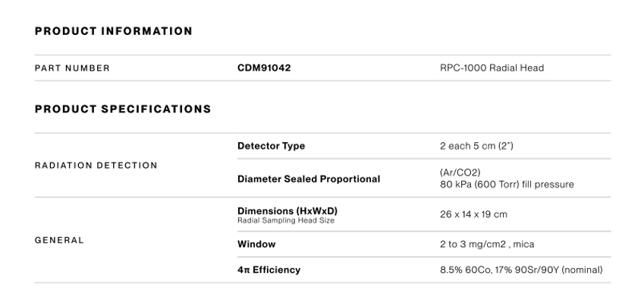Click part number CDM91042
This screenshot has height=291, width=644.
264,68
